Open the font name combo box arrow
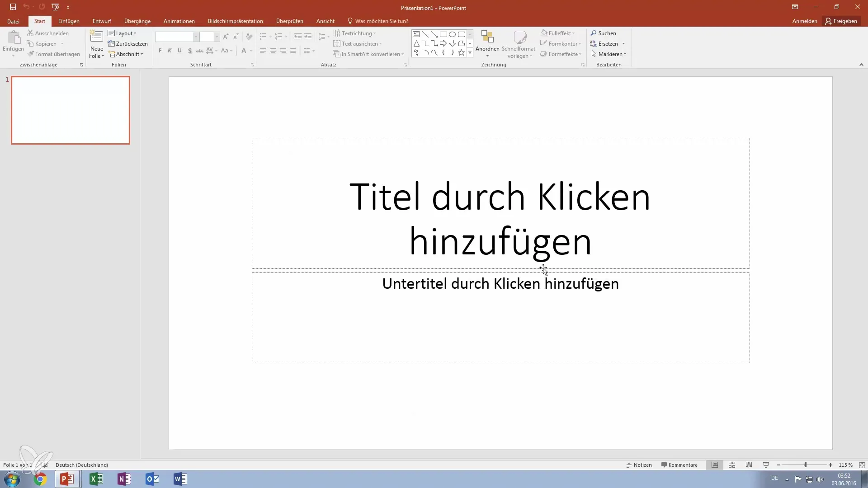This screenshot has height=488, width=868. coord(196,37)
